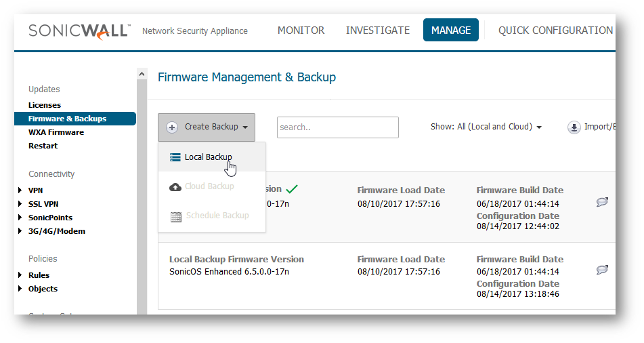Open the Restart page in sidebar
This screenshot has width=644, height=343.
click(x=43, y=146)
